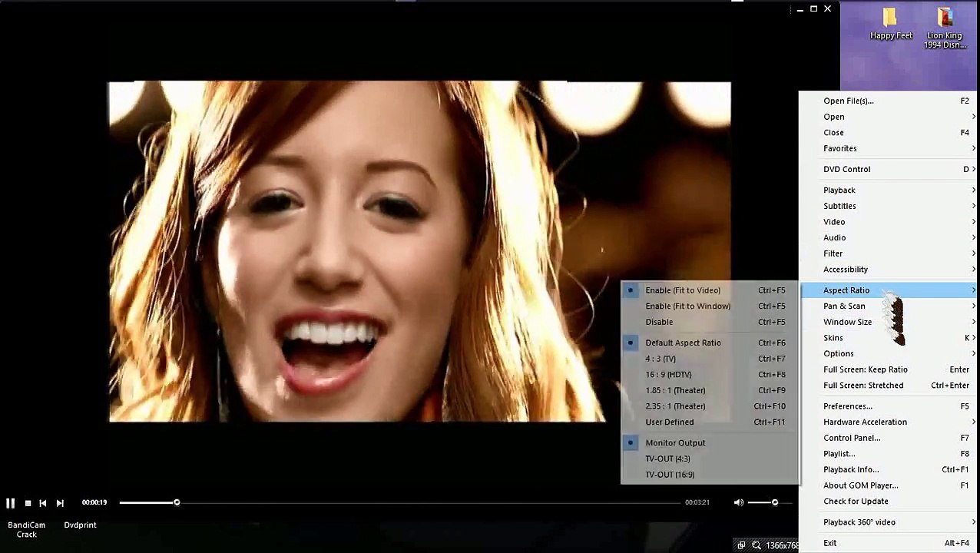
Task: Open the Lion King 1994 desktop item
Action: (945, 28)
